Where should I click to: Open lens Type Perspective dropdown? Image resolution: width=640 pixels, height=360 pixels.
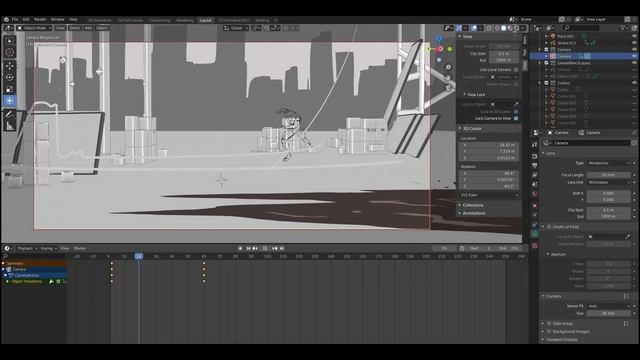tap(609, 163)
